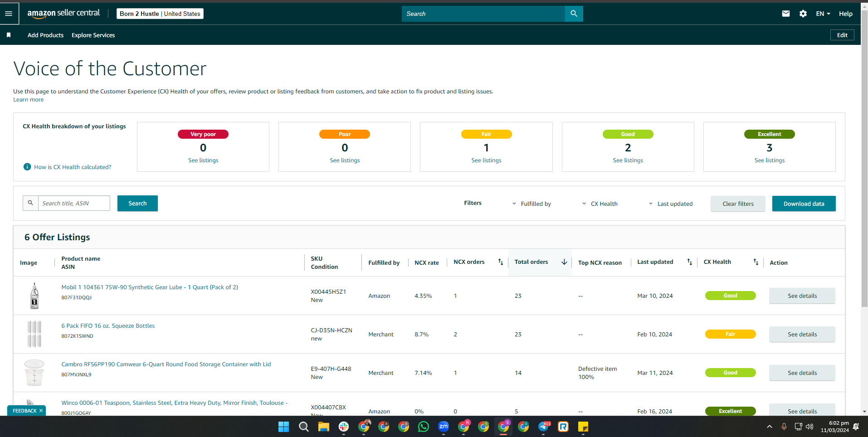Click the FEEDBACK tab label
The image size is (868, 437).
[24, 411]
